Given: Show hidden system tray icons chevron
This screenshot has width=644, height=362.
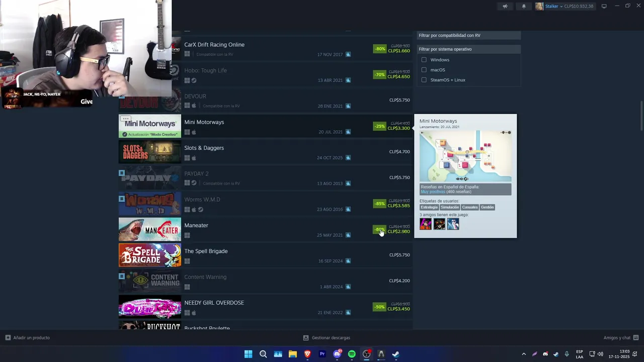Looking at the screenshot, I should [x=524, y=354].
